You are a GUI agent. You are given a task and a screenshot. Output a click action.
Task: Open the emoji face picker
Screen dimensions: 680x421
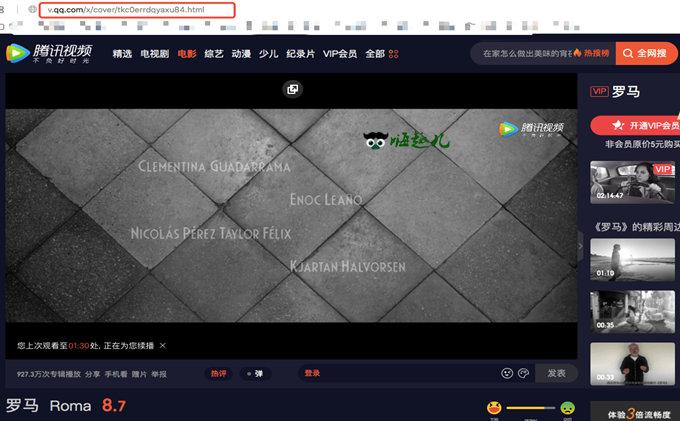pyautogui.click(x=507, y=373)
